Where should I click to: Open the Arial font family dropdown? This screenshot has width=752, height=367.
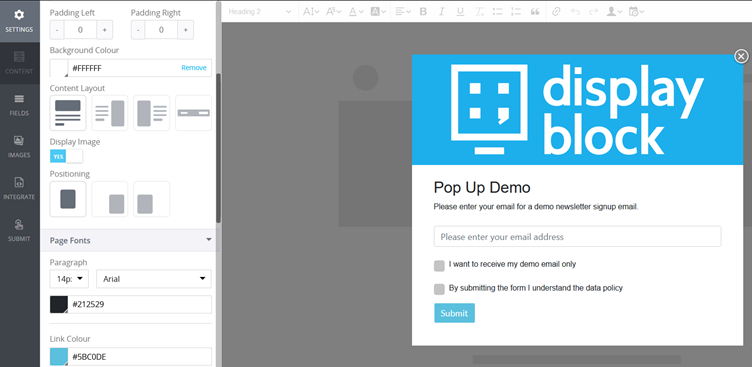(154, 279)
